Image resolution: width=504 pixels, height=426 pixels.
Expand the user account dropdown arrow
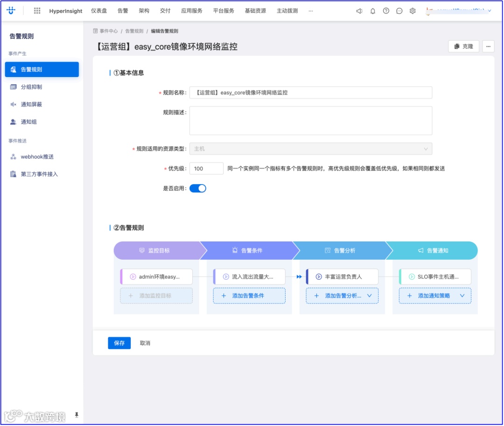(490, 11)
